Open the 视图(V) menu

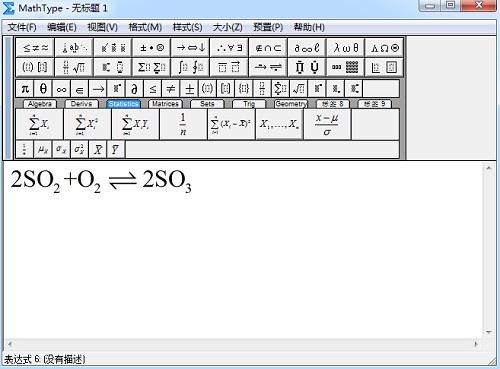point(102,27)
